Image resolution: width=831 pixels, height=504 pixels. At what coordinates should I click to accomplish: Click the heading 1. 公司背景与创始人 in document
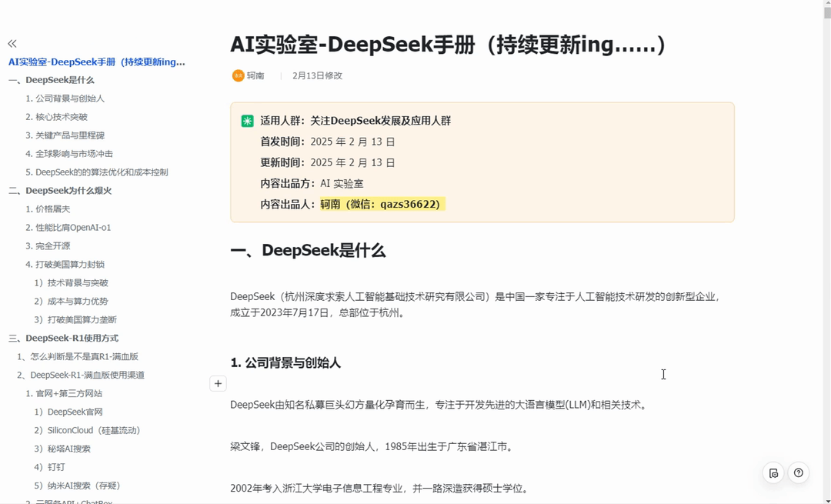coord(285,363)
